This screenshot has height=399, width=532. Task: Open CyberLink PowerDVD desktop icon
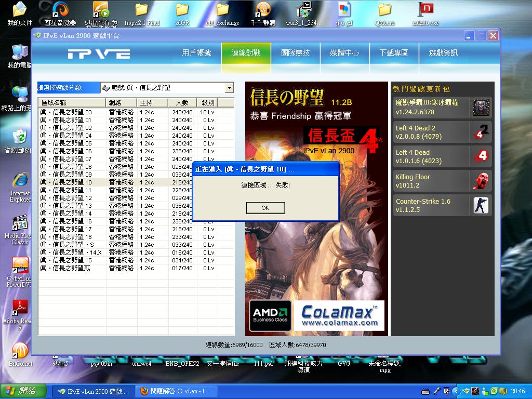pyautogui.click(x=19, y=272)
